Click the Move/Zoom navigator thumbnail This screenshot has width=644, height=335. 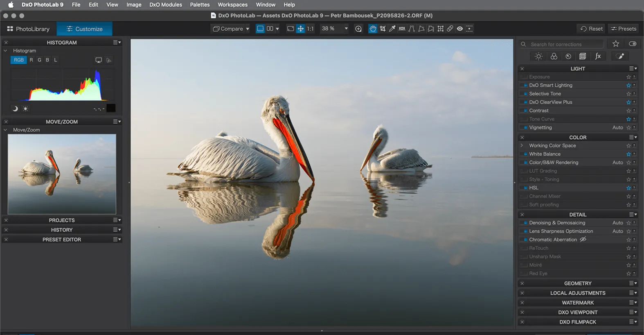(x=62, y=174)
